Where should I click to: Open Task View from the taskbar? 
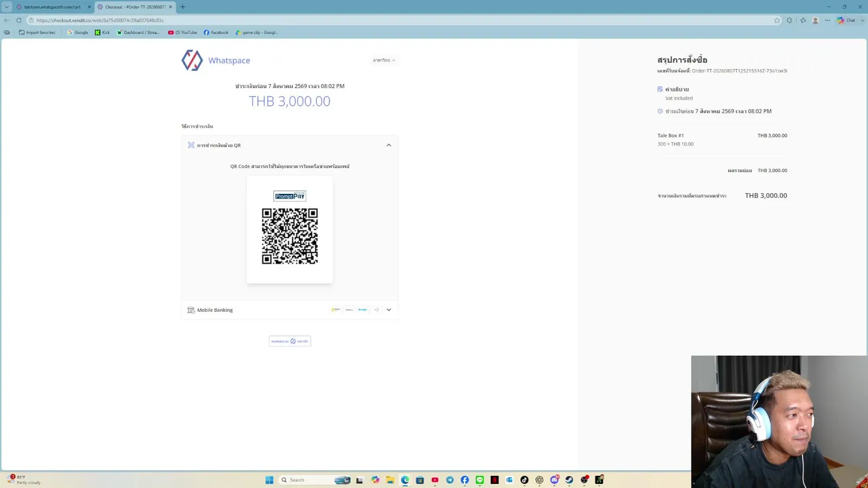coord(359,480)
